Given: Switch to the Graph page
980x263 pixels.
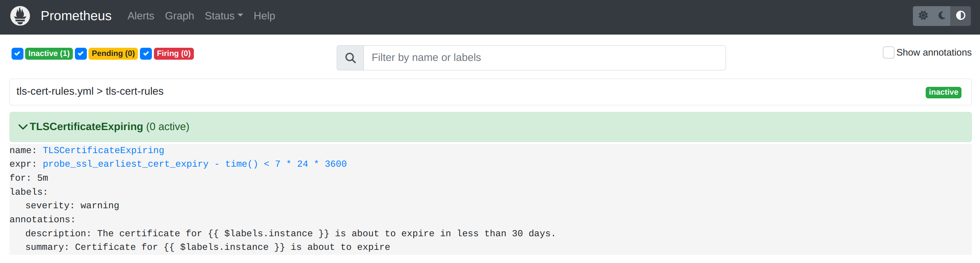Looking at the screenshot, I should [x=179, y=16].
